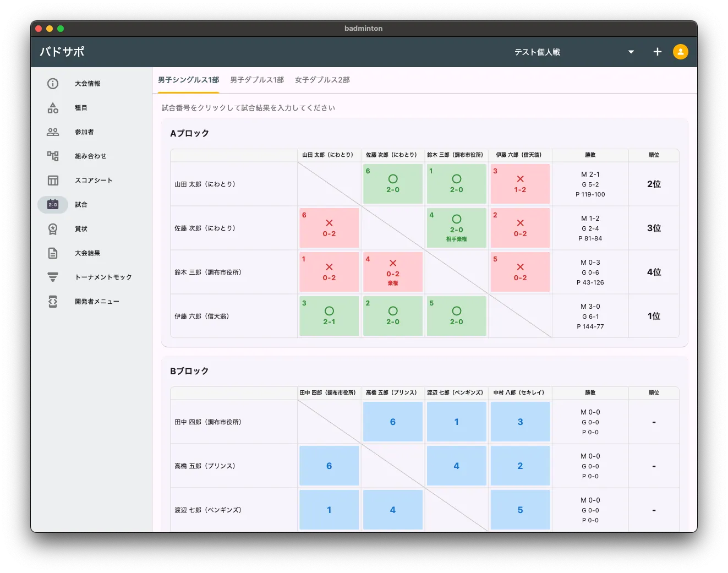Open 山田 太郎 vs 伊藤 六郎 1-2 result
The height and width of the screenshot is (573, 728).
[x=520, y=184]
